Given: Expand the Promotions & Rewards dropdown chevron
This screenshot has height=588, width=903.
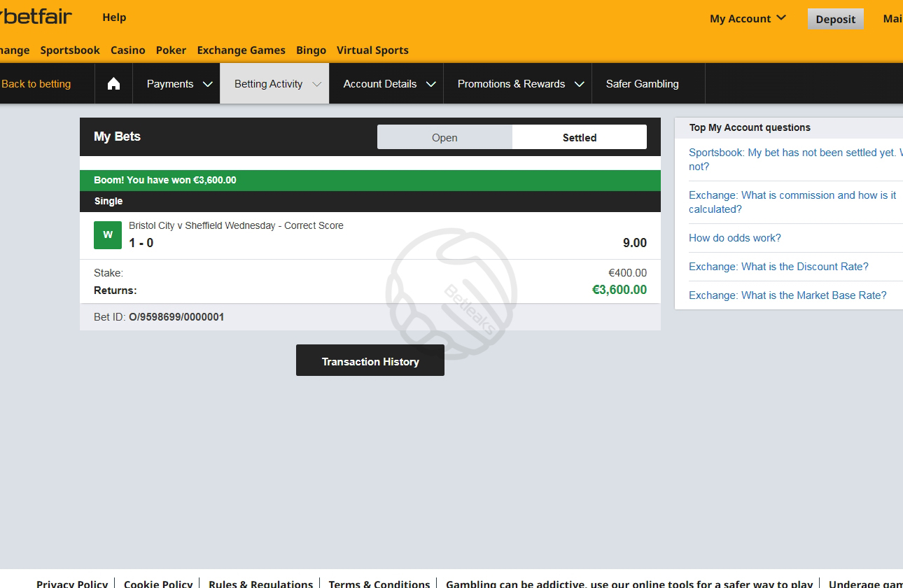Looking at the screenshot, I should 579,84.
